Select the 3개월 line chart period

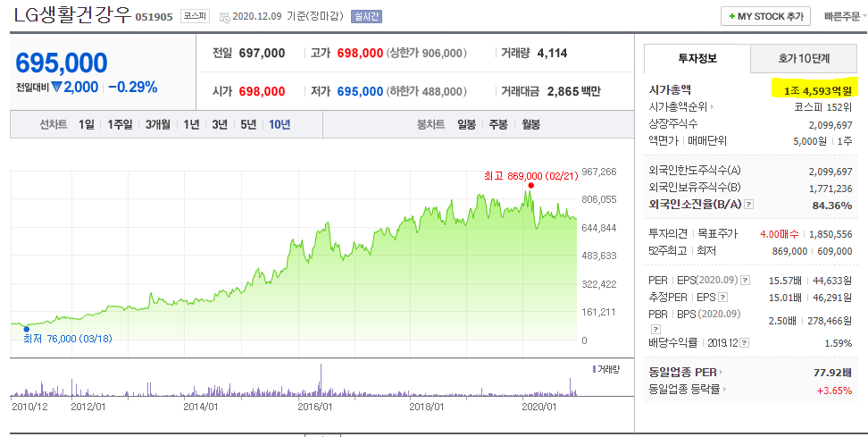[x=158, y=124]
